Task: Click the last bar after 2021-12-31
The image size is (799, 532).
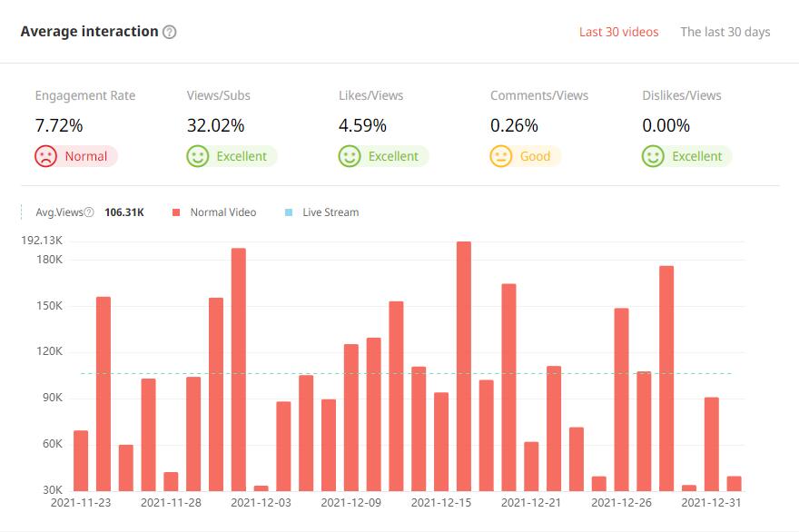Action: point(734,483)
